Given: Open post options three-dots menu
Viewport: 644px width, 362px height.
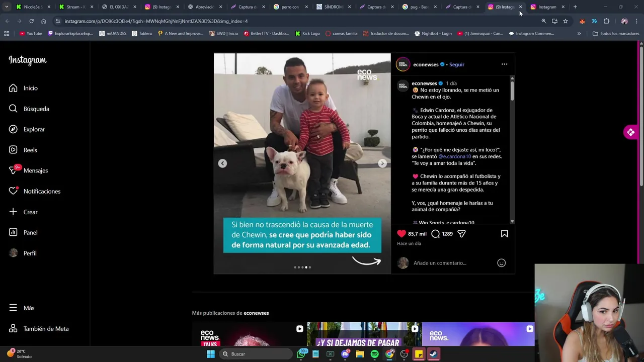Looking at the screenshot, I should tap(504, 64).
